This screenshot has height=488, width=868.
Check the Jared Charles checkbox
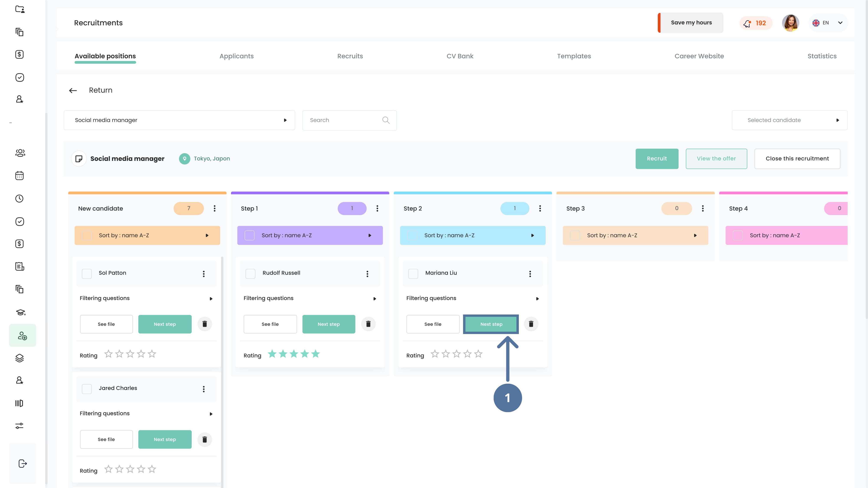click(87, 389)
